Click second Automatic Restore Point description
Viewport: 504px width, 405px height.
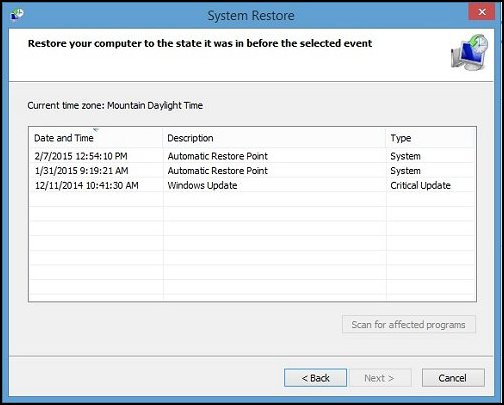coord(218,171)
